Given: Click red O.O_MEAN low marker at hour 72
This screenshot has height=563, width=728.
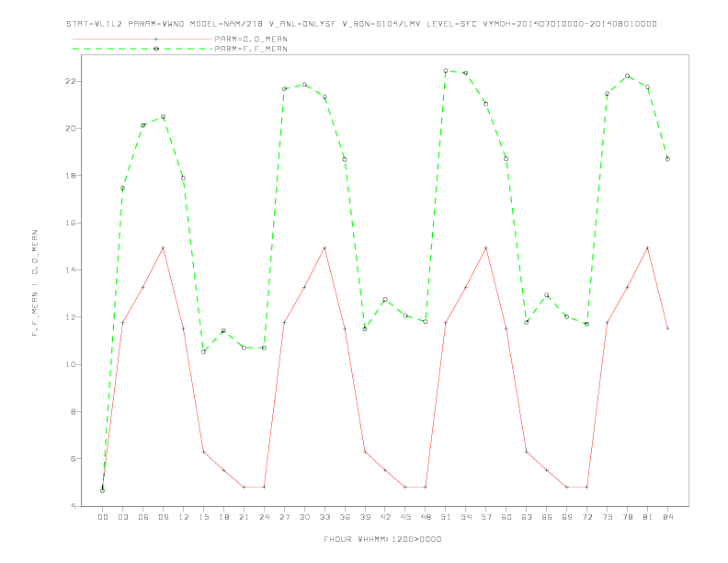Looking at the screenshot, I should pyautogui.click(x=587, y=487).
